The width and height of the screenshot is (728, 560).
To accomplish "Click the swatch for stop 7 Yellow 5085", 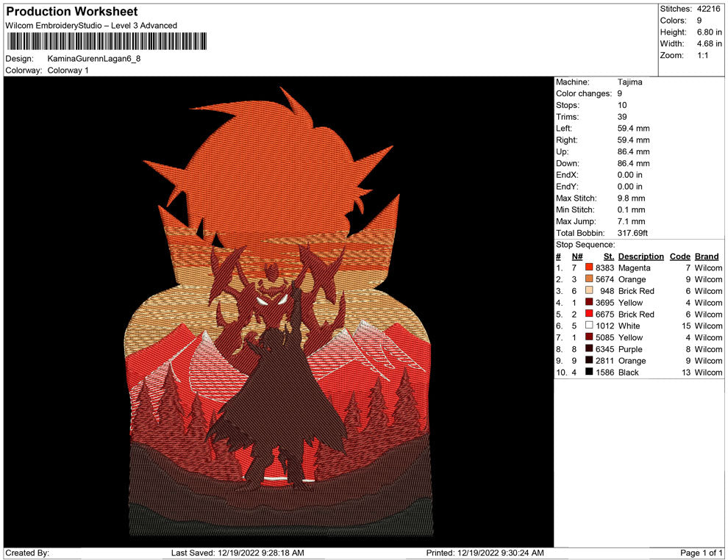I will (589, 337).
